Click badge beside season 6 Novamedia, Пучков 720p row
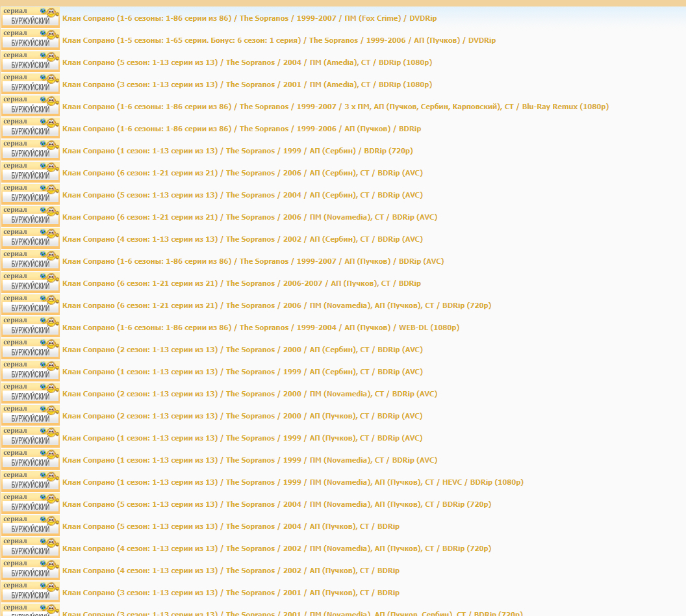Image resolution: width=686 pixels, height=616 pixels. click(x=30, y=305)
